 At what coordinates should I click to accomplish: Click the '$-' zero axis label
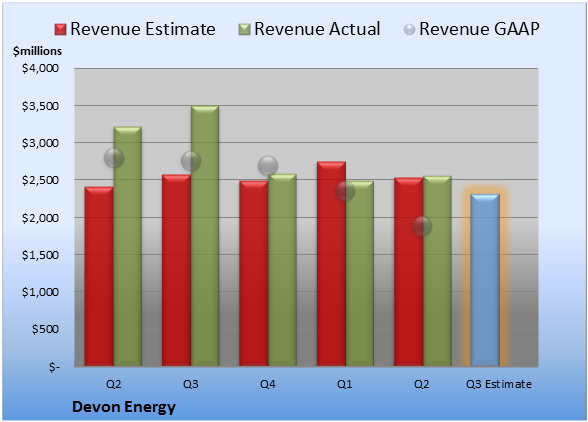[x=54, y=367]
